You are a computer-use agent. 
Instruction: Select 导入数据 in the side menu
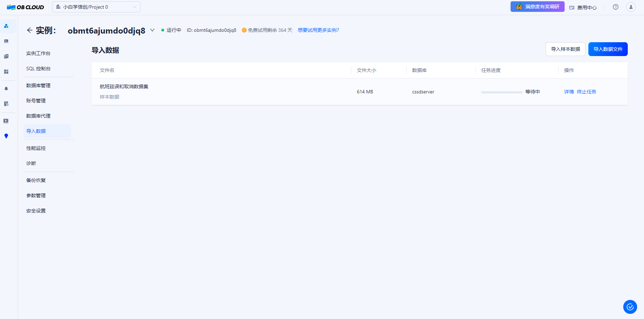47,131
